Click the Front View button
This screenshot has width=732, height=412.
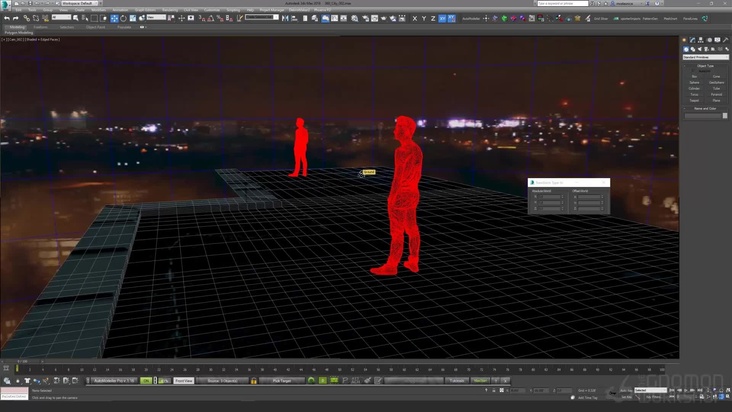[x=183, y=381]
